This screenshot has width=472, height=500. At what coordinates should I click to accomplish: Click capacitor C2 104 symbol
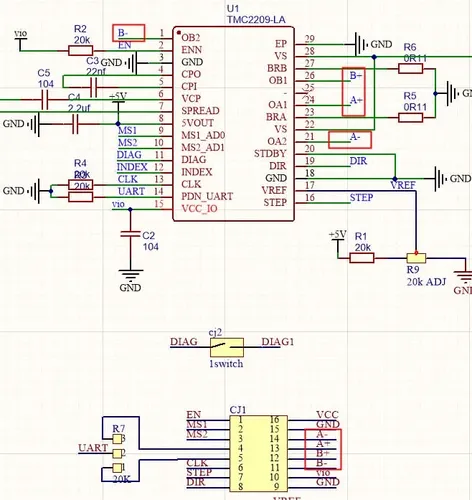(x=130, y=234)
